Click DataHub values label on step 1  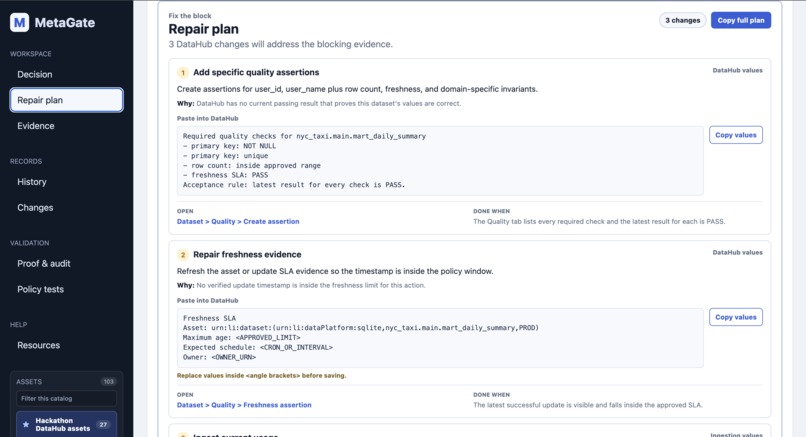tap(737, 70)
